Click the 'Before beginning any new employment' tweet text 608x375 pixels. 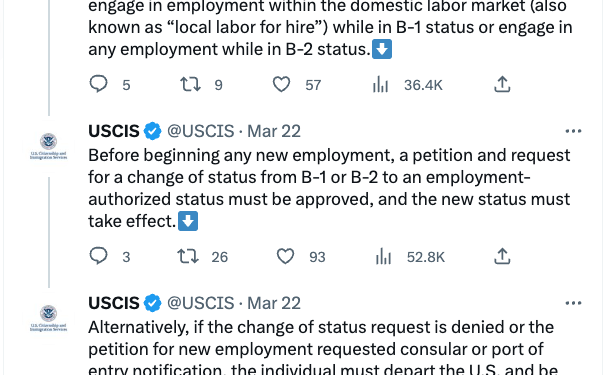pyautogui.click(x=329, y=188)
